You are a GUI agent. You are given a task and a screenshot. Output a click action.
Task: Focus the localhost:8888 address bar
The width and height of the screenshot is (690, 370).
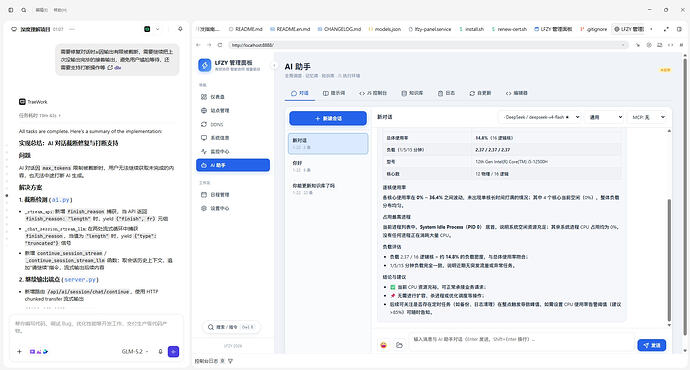click(428, 45)
